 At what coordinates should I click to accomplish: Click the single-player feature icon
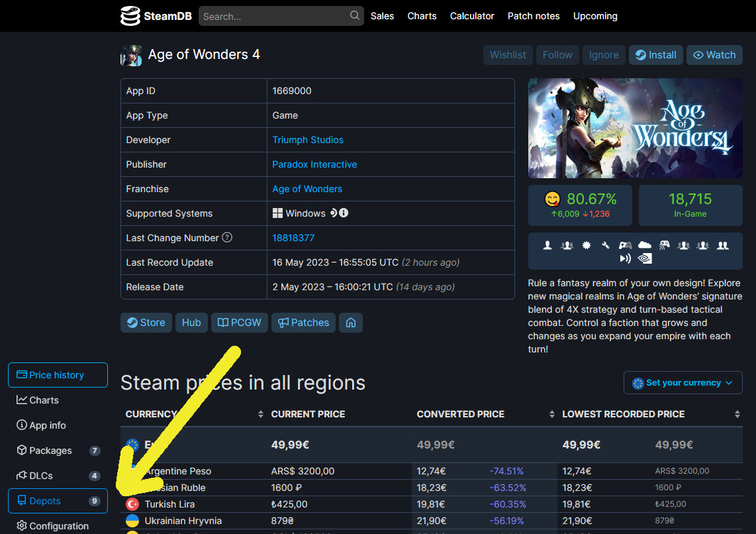[547, 246]
